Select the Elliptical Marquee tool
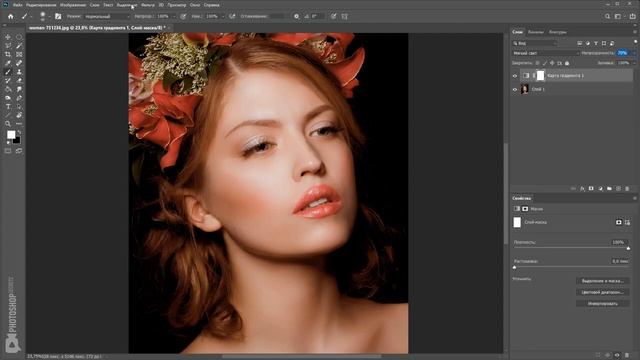 (19, 37)
